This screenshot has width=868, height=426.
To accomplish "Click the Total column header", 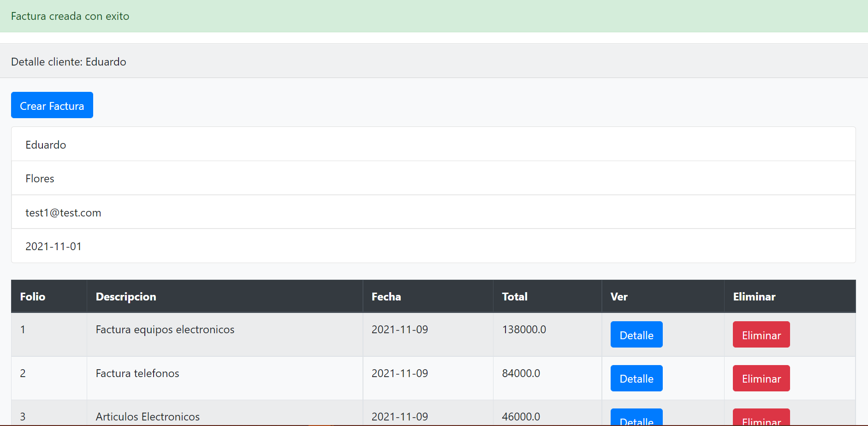I will 514,296.
